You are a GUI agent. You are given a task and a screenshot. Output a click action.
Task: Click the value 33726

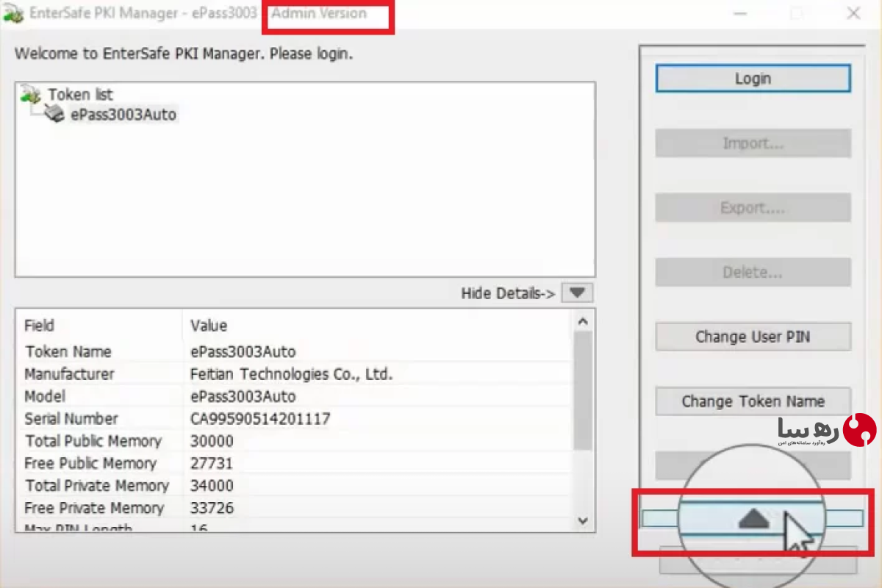pos(212,508)
